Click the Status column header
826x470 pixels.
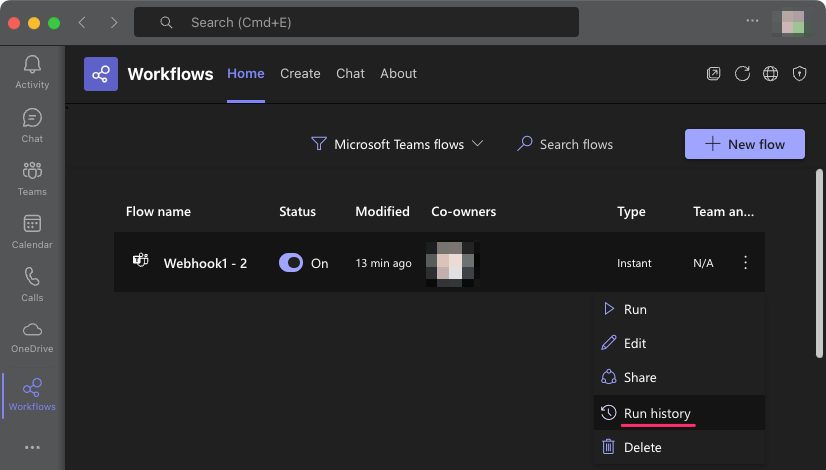coord(297,211)
